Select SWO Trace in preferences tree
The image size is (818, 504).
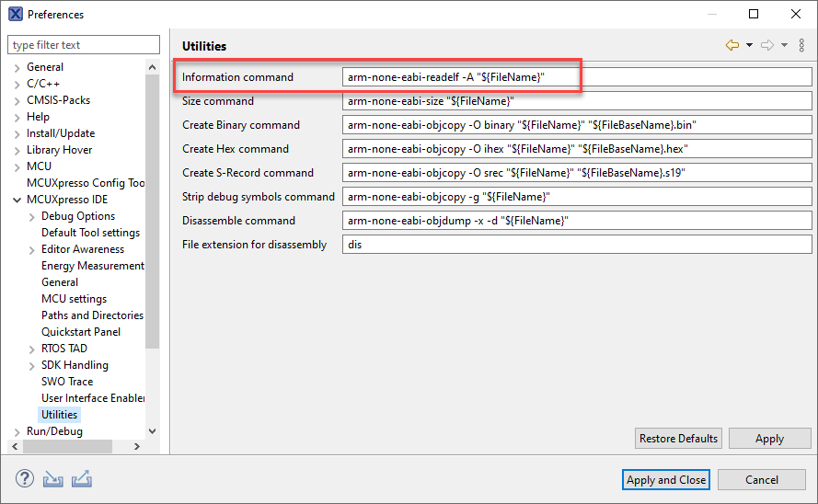coord(67,382)
